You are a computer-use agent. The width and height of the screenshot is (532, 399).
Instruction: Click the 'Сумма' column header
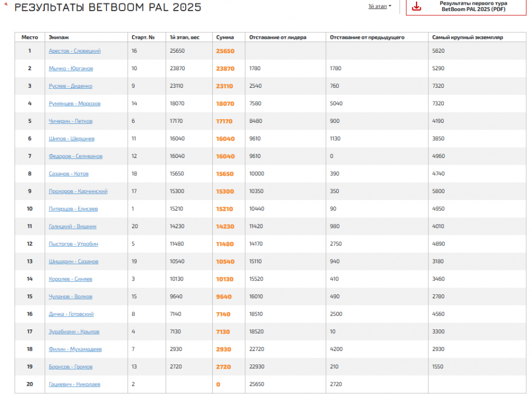[225, 38]
